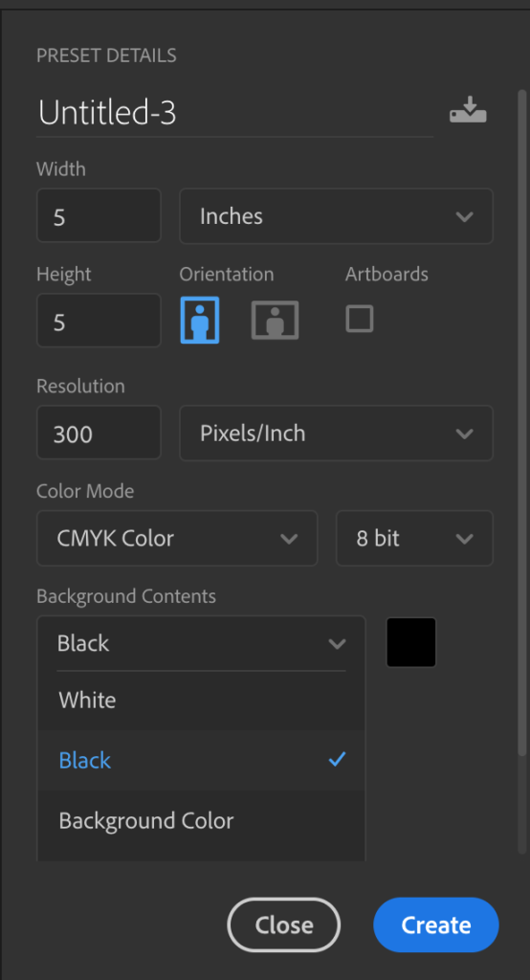Open the 8 bit depth dropdown
This screenshot has height=980, width=530.
click(415, 538)
